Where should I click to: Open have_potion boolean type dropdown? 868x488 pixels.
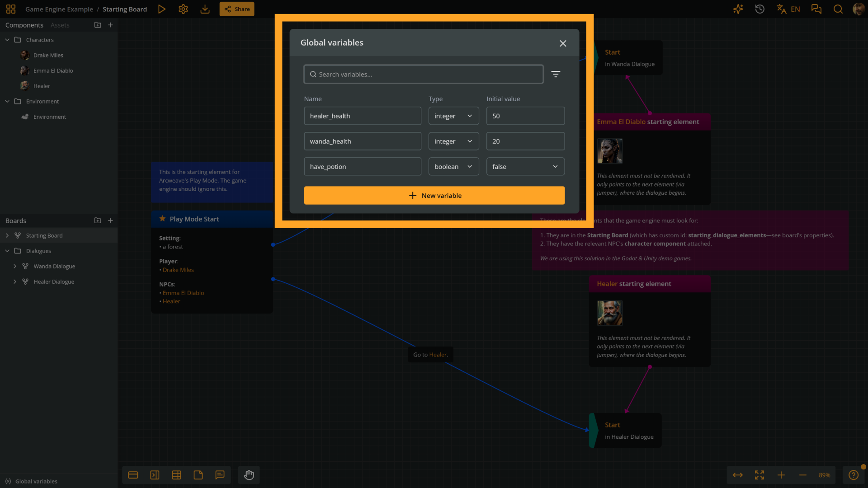(453, 166)
